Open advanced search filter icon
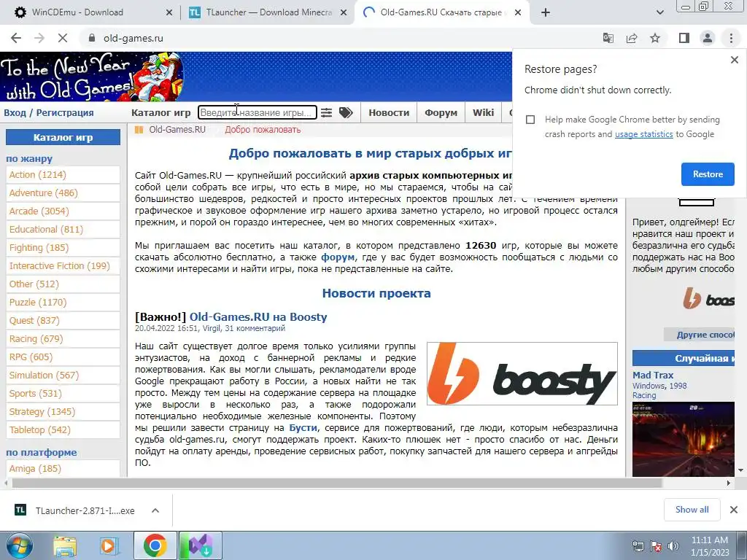 click(x=326, y=112)
